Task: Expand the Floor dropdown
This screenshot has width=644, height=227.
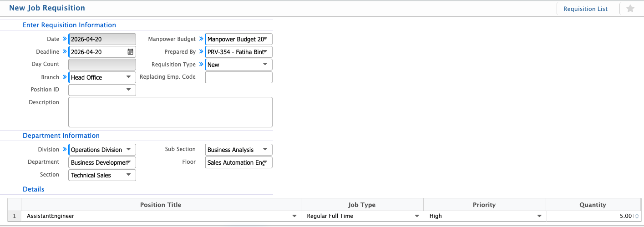Action: click(238, 162)
